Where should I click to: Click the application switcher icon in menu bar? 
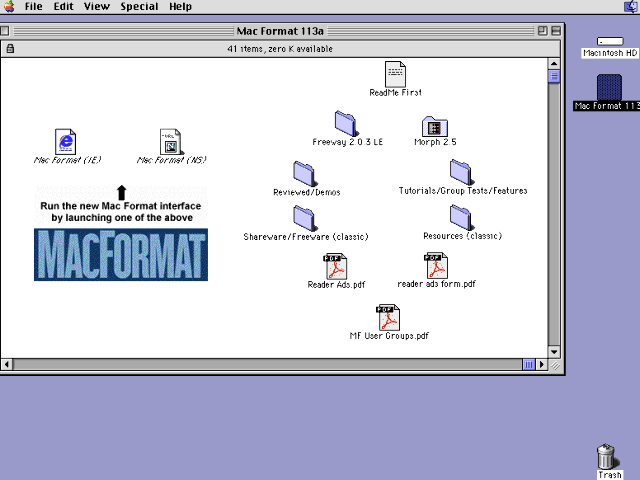pos(631,7)
